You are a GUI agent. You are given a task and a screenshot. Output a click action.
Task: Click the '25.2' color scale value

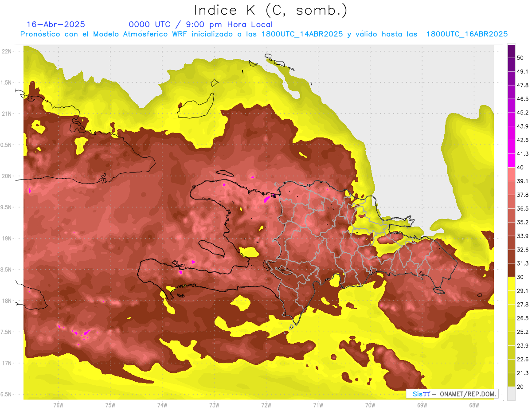coord(523,332)
